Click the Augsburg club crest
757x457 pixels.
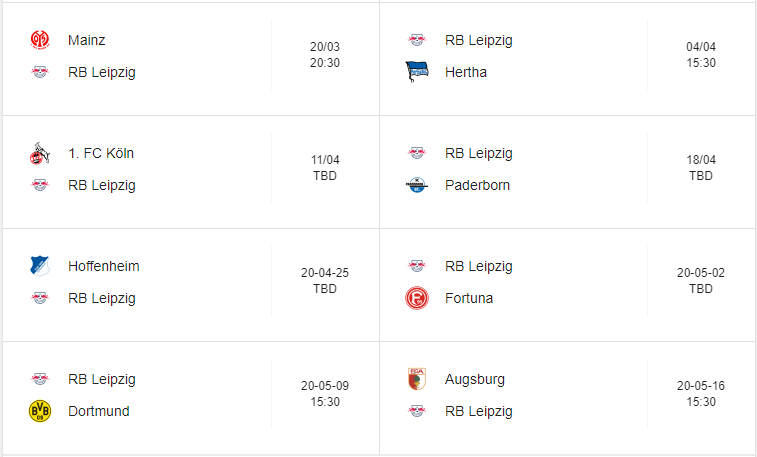pos(417,379)
